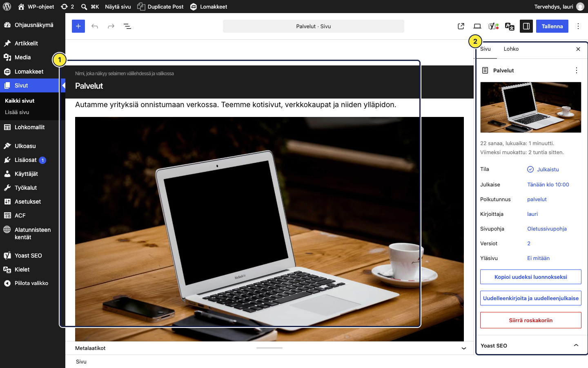Open the Palvelut page actions menu
The image size is (588, 368).
click(577, 70)
